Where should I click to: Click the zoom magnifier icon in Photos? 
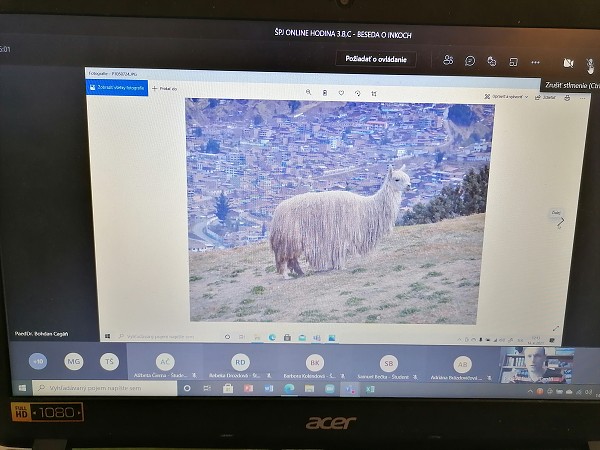click(x=308, y=92)
